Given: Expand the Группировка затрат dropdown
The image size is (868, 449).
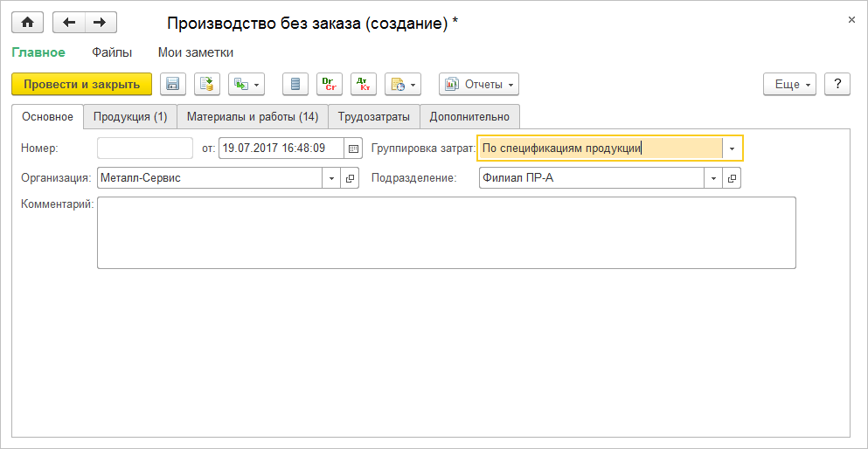Looking at the screenshot, I should coord(732,149).
